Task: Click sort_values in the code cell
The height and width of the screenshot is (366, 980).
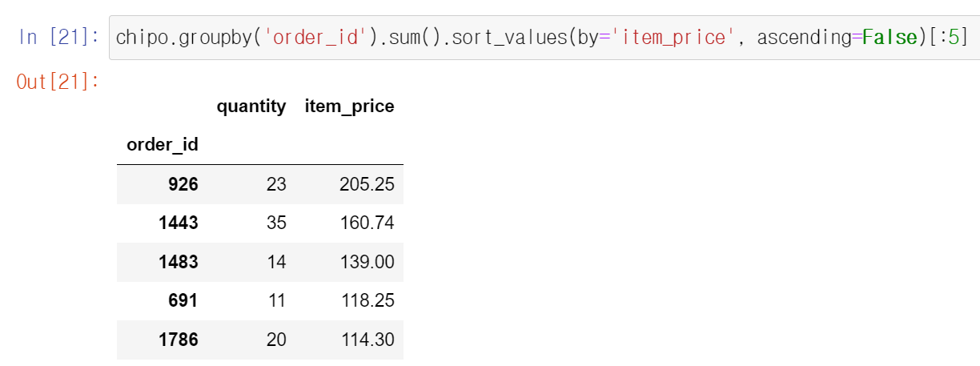Action: point(510,37)
